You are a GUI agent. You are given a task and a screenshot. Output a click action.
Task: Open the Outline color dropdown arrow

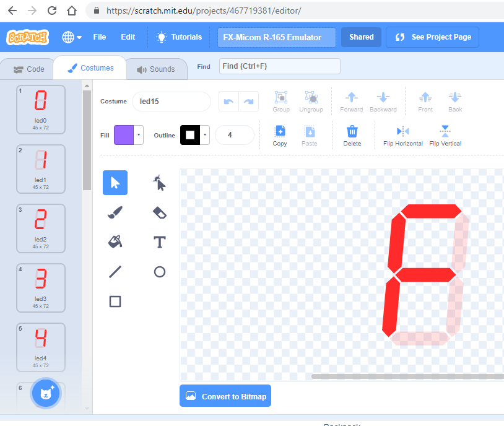205,135
